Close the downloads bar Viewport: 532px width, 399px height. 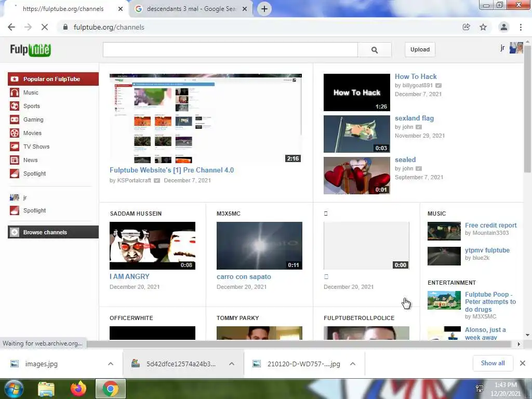coord(523,363)
